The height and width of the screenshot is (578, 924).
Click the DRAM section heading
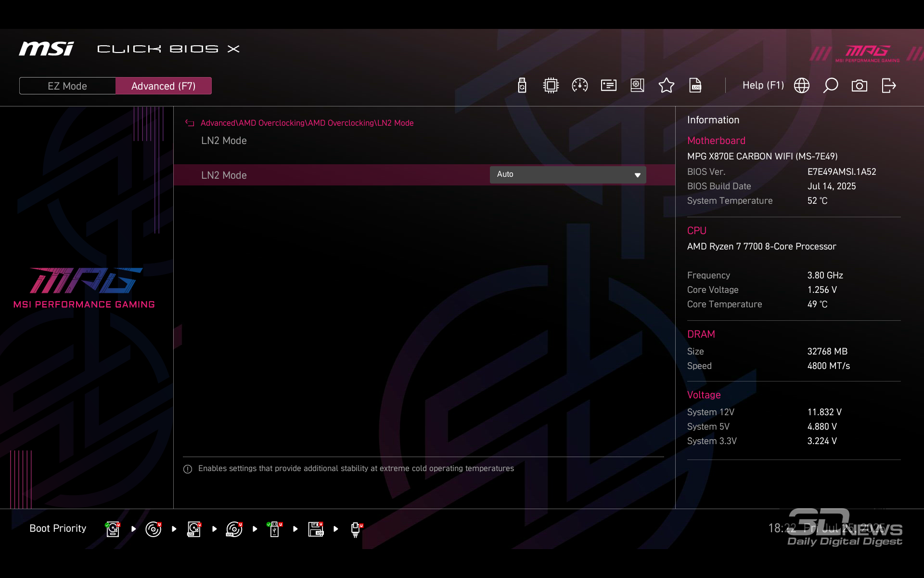(x=701, y=334)
